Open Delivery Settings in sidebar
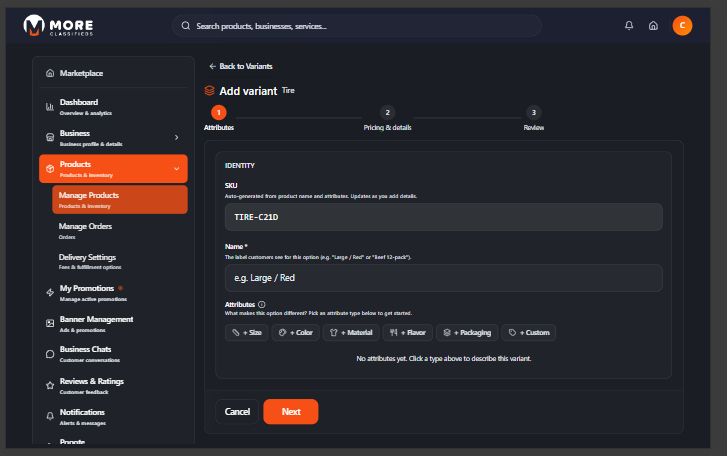Image resolution: width=727 pixels, height=456 pixels. [x=88, y=261]
